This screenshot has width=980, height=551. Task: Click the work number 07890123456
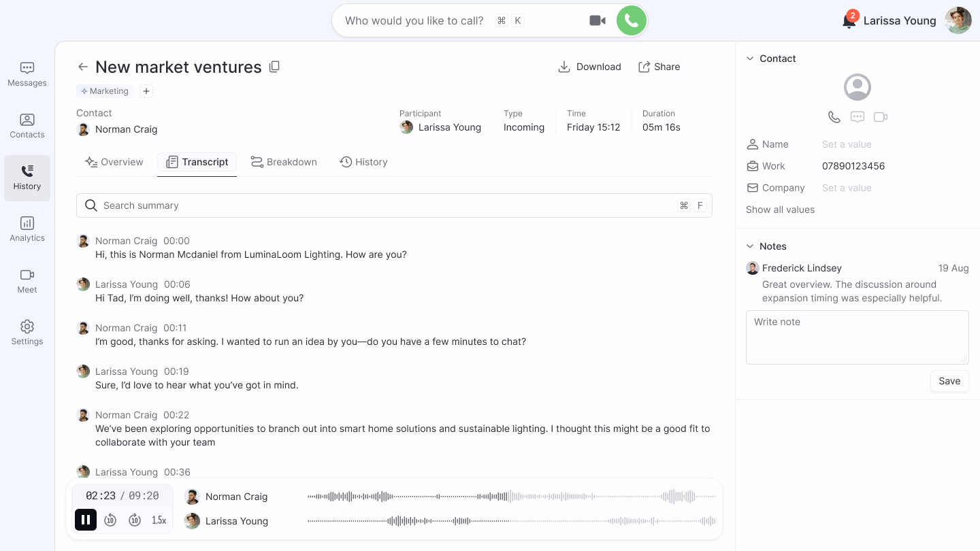[x=853, y=166]
